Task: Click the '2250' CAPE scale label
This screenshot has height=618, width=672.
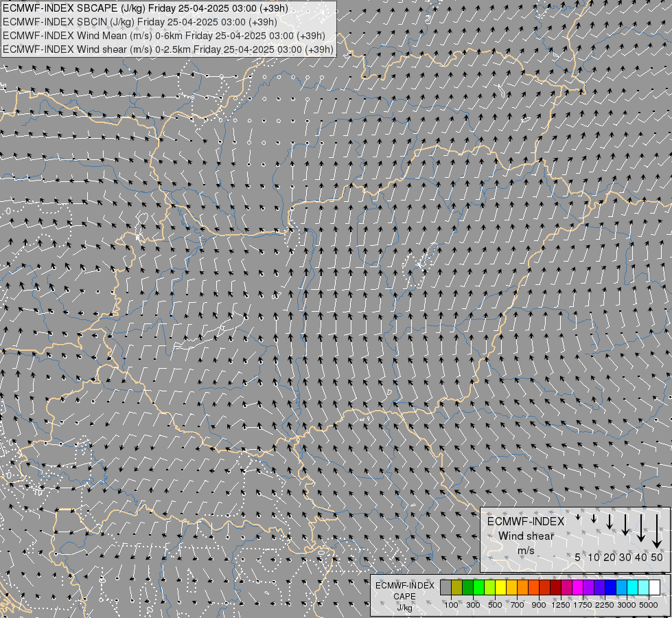Action: tap(605, 605)
